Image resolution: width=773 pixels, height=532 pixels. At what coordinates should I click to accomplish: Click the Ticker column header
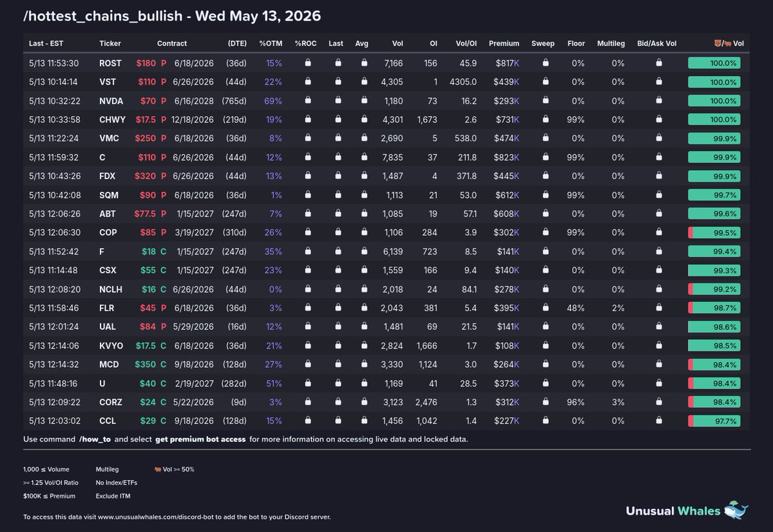click(110, 43)
